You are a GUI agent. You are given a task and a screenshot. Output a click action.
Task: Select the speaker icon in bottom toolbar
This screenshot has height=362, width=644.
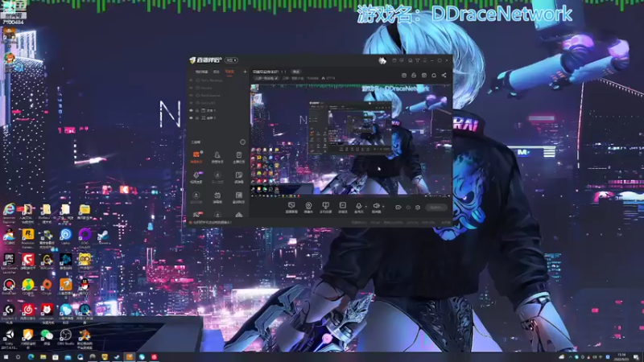(x=376, y=206)
